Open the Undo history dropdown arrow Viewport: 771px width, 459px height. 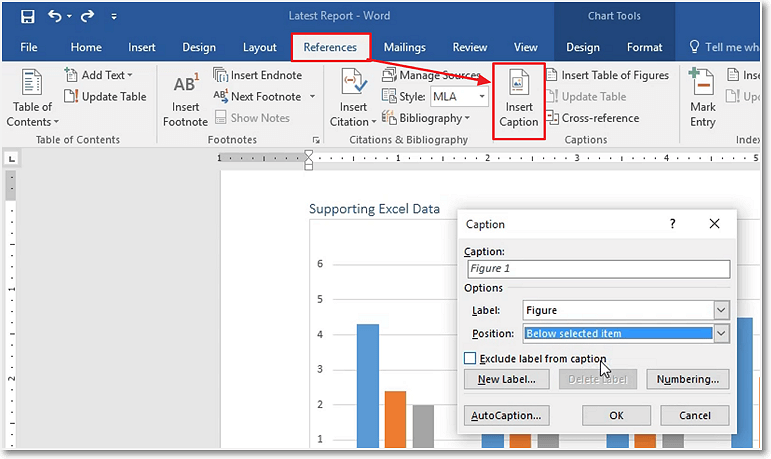[69, 17]
